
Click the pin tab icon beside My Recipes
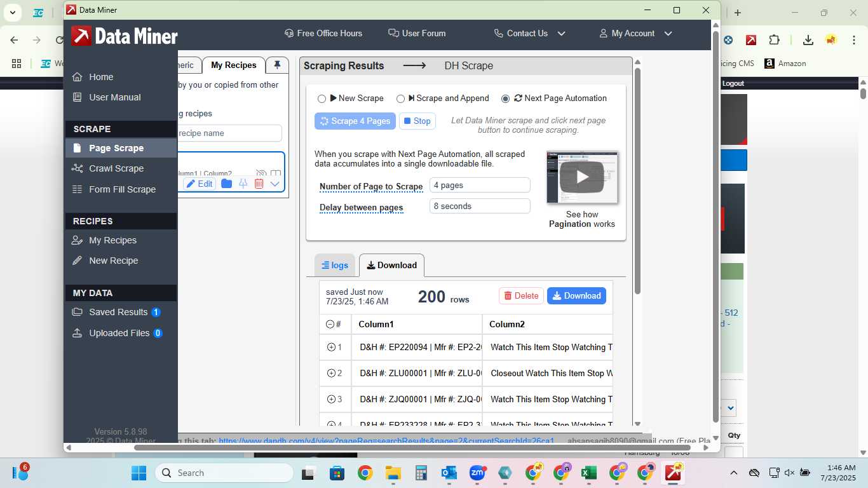tap(277, 65)
